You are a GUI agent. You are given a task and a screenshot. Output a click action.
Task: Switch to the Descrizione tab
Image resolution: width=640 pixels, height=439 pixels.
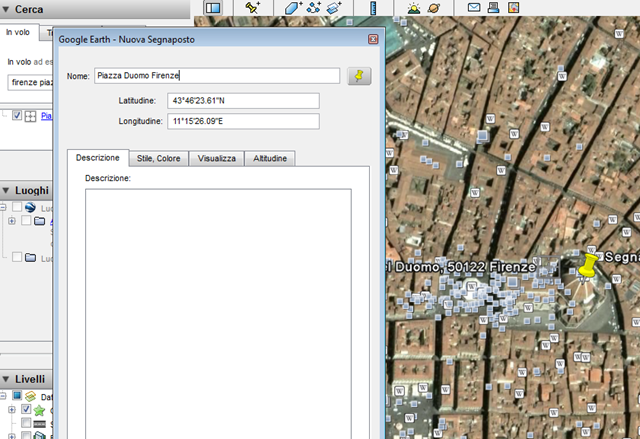[98, 158]
